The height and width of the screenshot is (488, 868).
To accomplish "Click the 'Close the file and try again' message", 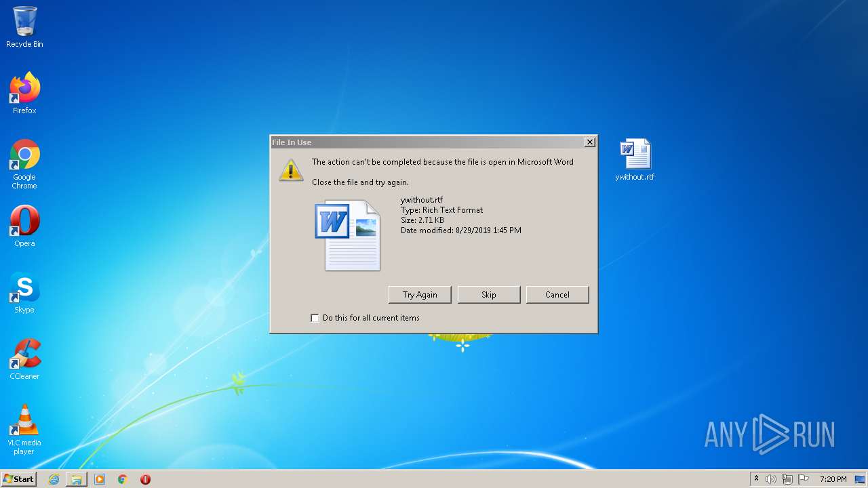I will [x=360, y=182].
